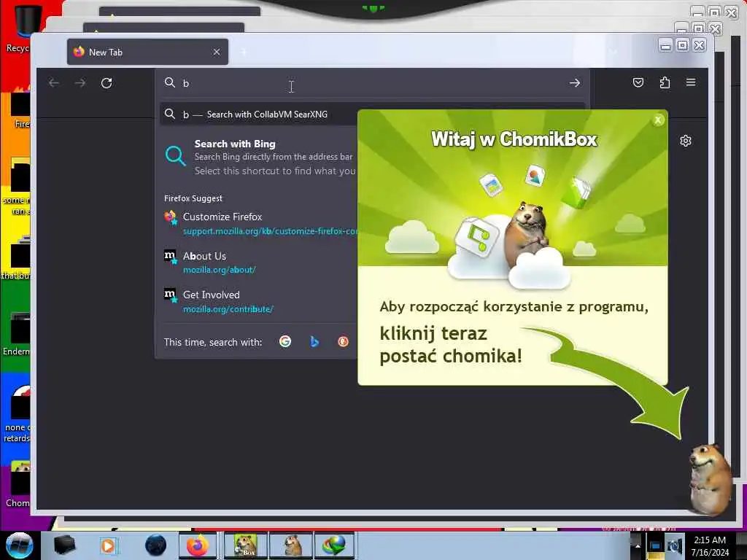This screenshot has width=747, height=560.
Task: Reload the page with the refresh icon
Action: pos(107,83)
